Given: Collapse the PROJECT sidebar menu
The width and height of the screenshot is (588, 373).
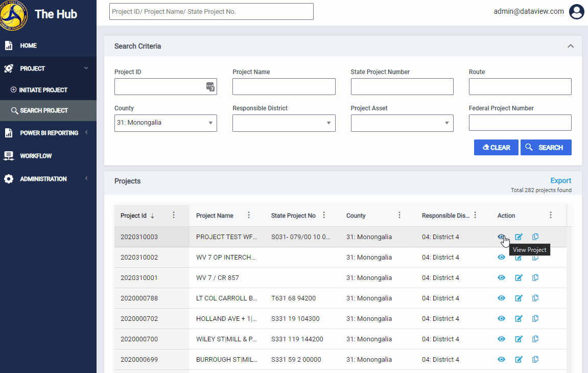Looking at the screenshot, I should pyautogui.click(x=86, y=68).
